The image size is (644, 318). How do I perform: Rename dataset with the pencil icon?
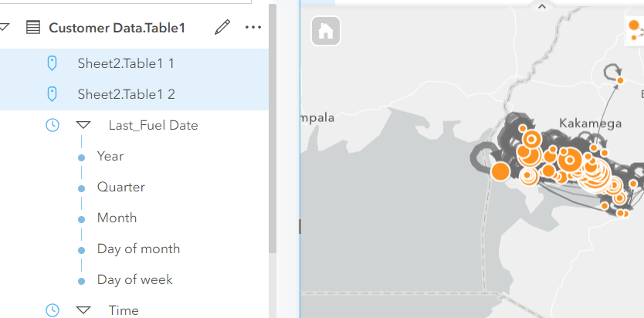222,28
